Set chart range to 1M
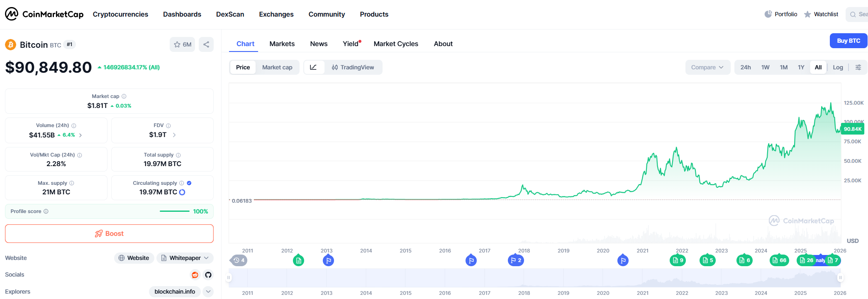 (x=784, y=67)
